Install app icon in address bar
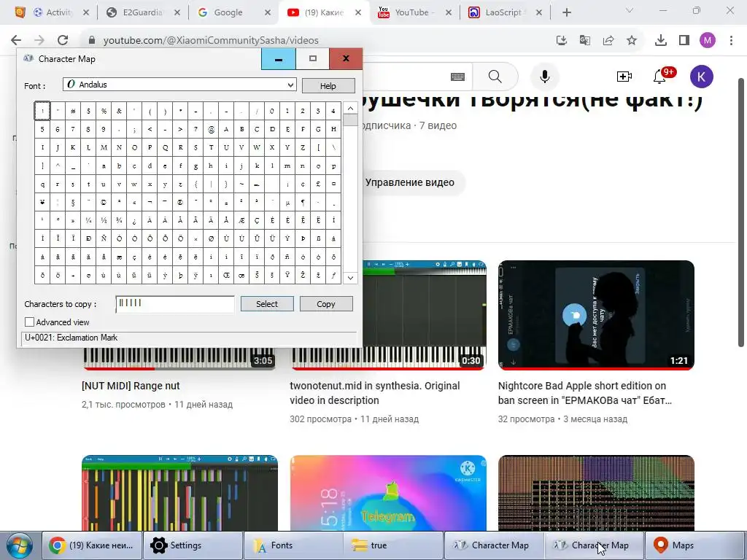This screenshot has height=560, width=747. pos(562,41)
